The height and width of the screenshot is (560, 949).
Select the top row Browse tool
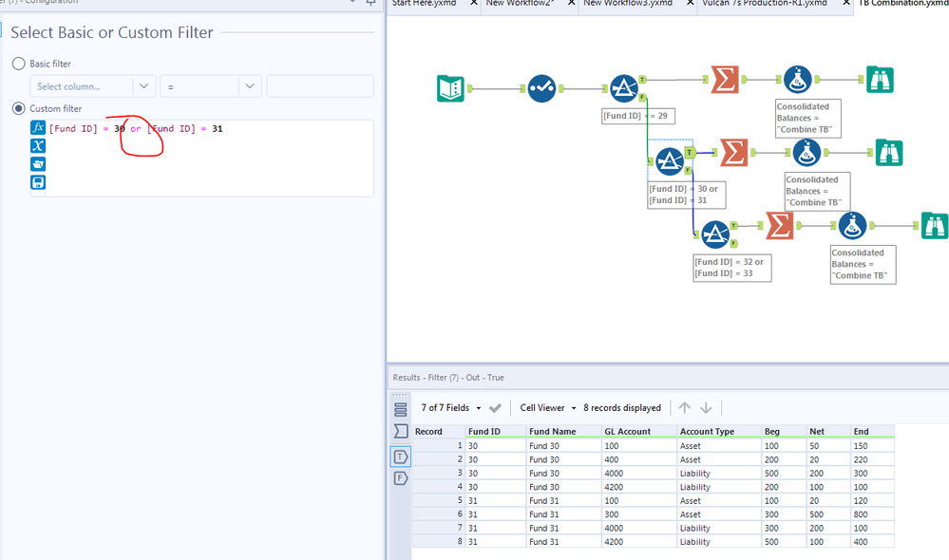pos(880,79)
